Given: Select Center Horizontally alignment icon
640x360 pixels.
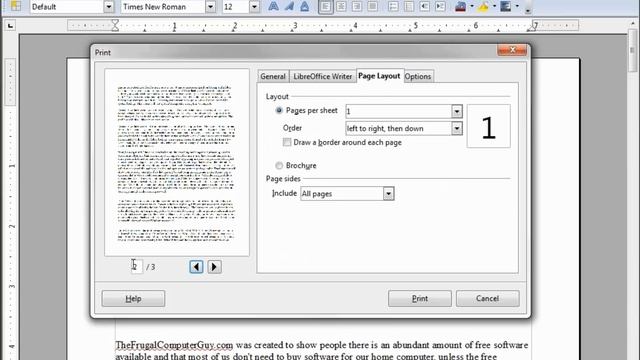Looking at the screenshot, I should 341,7.
